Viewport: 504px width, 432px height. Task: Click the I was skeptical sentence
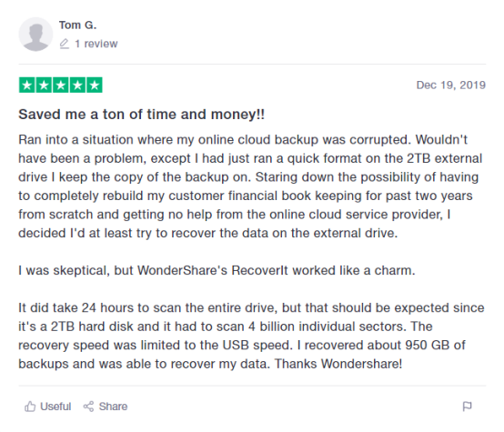[217, 270]
